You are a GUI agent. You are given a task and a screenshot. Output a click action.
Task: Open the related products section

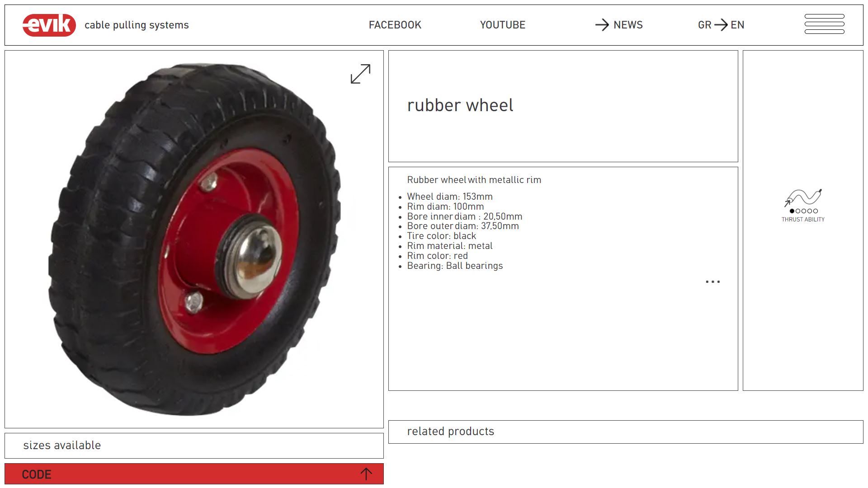click(x=626, y=432)
